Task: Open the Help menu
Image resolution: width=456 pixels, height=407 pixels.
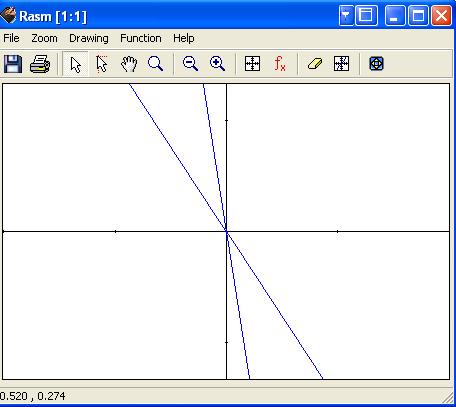Action: [x=184, y=38]
